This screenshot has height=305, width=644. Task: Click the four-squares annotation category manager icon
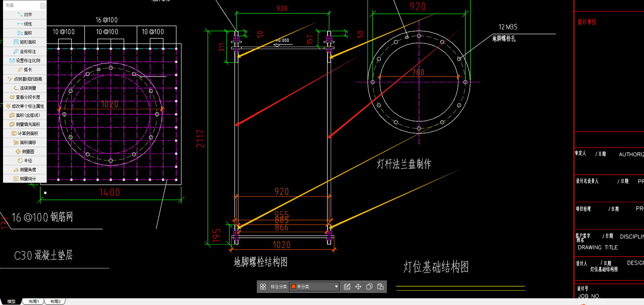[263, 287]
